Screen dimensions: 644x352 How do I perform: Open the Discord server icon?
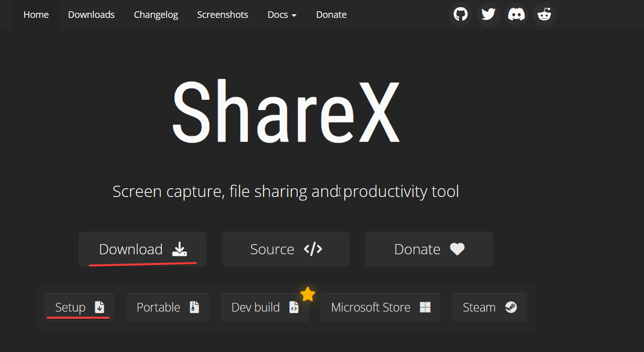[x=516, y=14]
